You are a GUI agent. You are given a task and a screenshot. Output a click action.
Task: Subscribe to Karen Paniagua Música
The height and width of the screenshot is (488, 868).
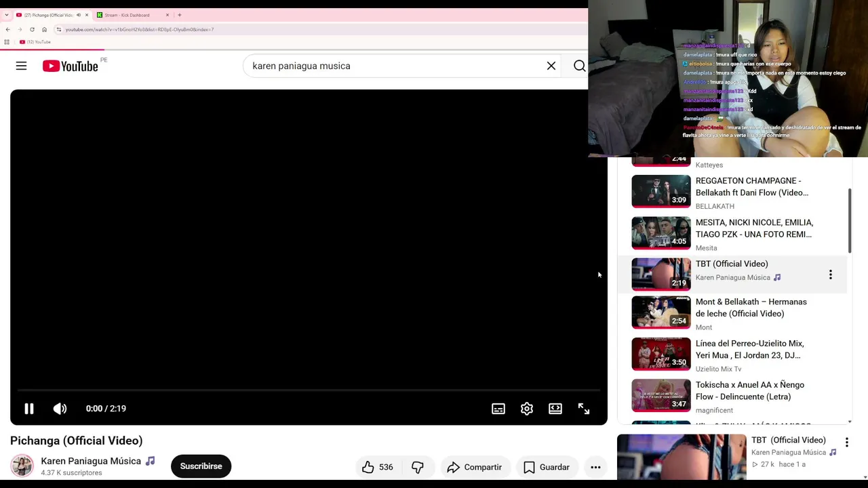click(201, 466)
